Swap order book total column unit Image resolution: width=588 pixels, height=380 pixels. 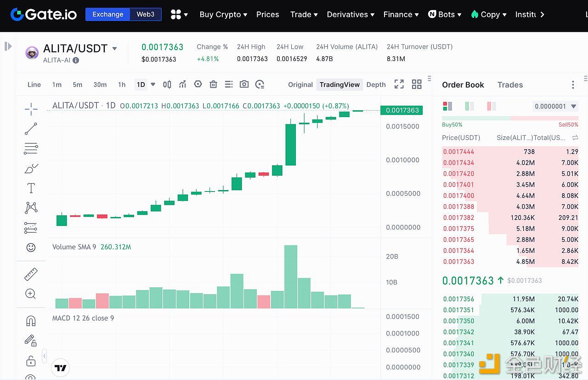tap(575, 138)
